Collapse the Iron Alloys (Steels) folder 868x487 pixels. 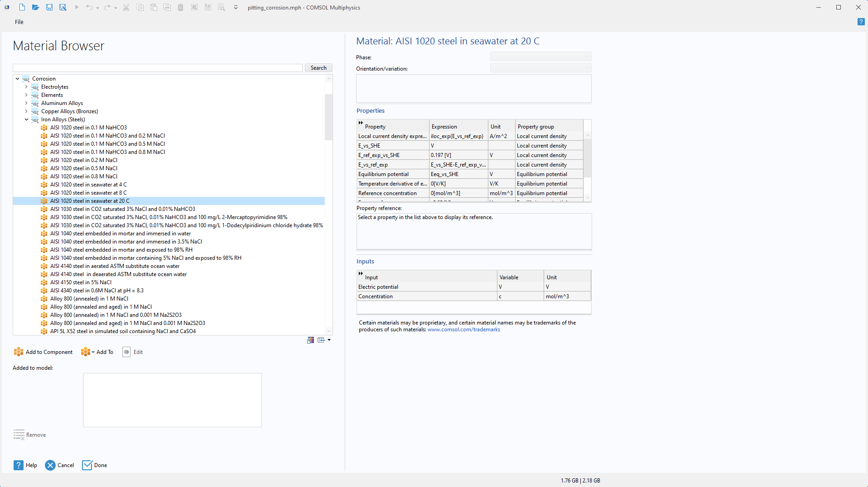(x=26, y=119)
